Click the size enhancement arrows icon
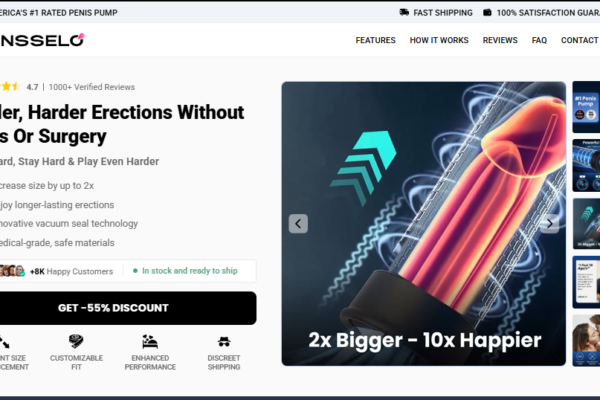Image resolution: width=600 pixels, height=400 pixels. click(5, 341)
